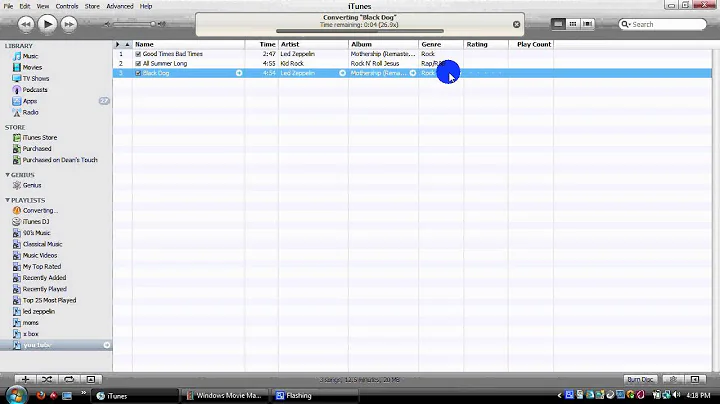
Task: Switch to grid view
Action: click(573, 24)
